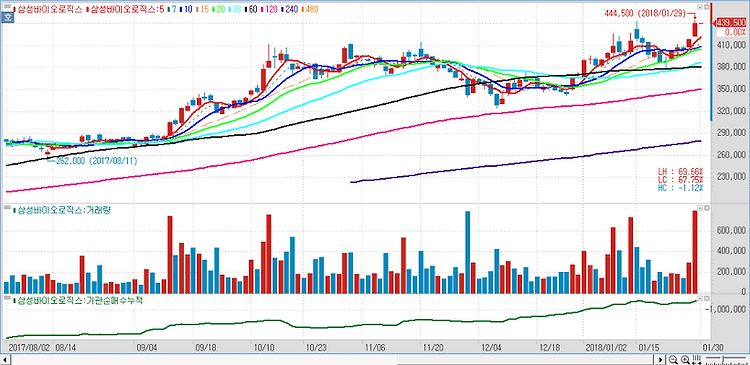Open the small grip menu icon at top-left
Image resolution: width=750 pixels, height=365 pixels.
click(x=8, y=6)
